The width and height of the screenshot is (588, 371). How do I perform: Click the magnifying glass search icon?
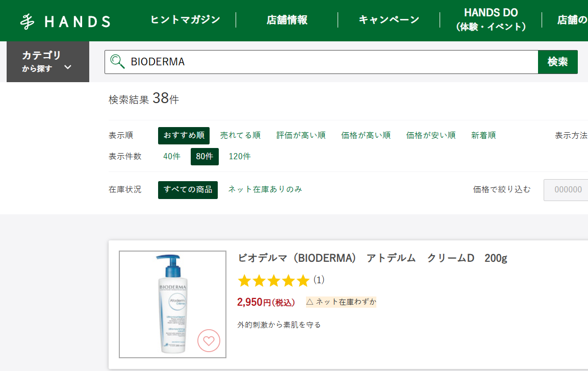pos(117,62)
